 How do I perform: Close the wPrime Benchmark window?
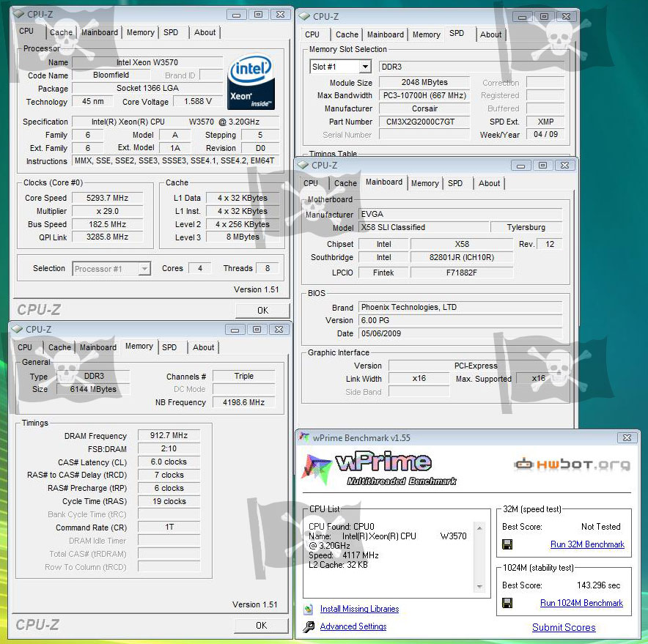pos(627,438)
